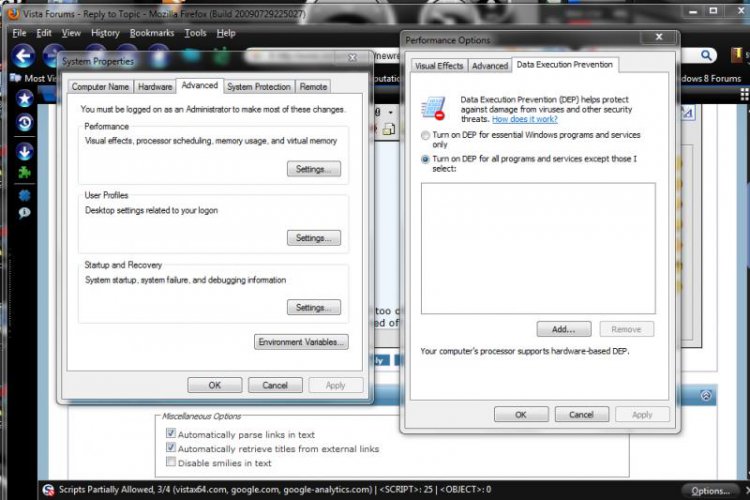Click the collapse chevron icon on blue bar

[706, 395]
